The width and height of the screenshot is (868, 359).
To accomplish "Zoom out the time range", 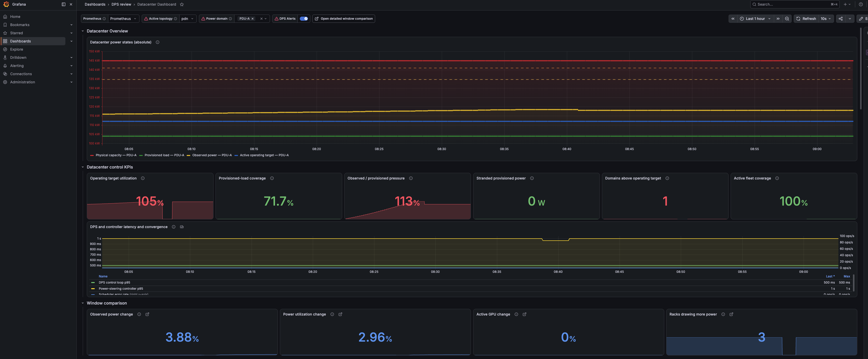I will [x=787, y=19].
